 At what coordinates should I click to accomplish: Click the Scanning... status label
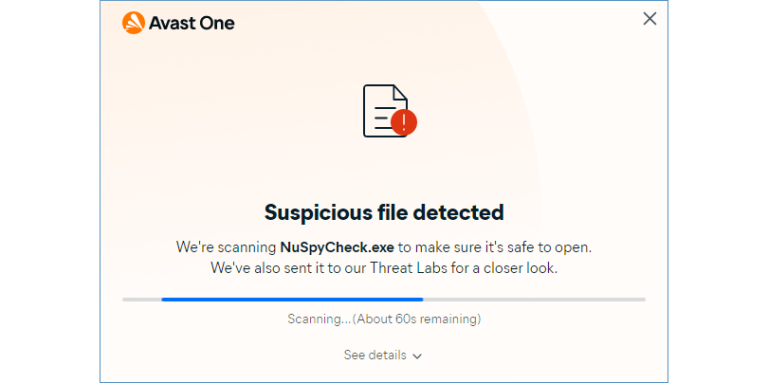319,319
